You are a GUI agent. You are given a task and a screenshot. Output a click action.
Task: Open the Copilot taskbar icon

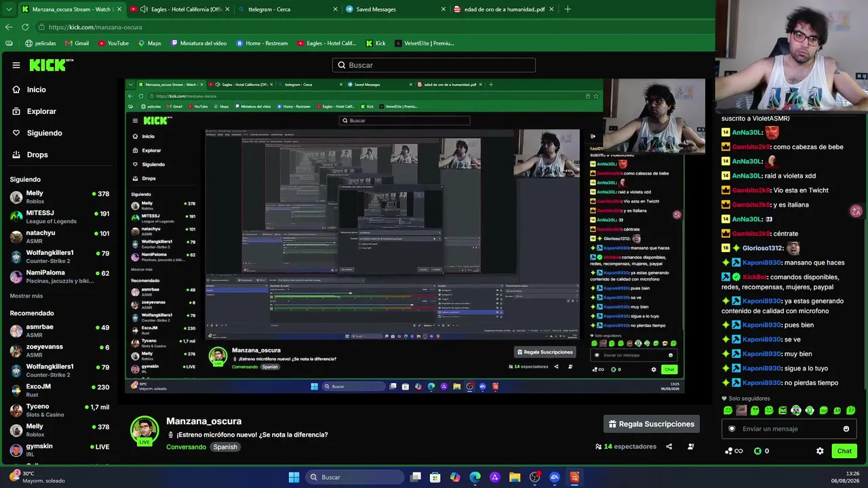(455, 477)
